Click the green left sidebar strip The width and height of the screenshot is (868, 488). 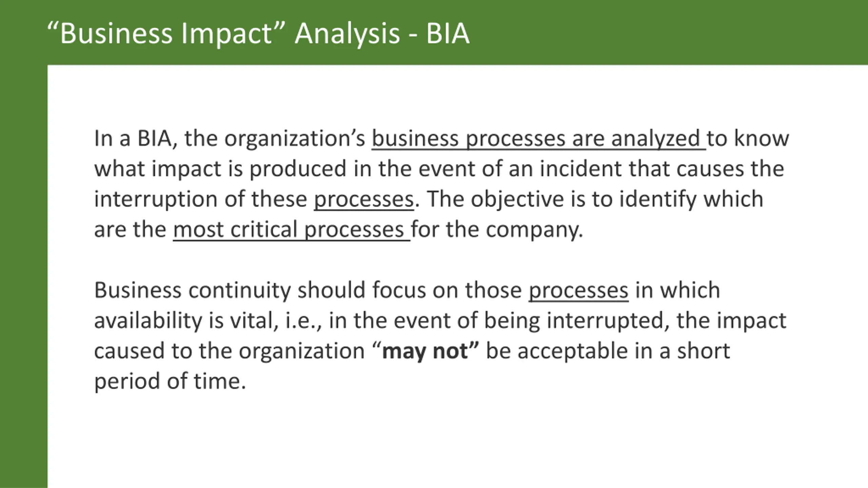23,276
